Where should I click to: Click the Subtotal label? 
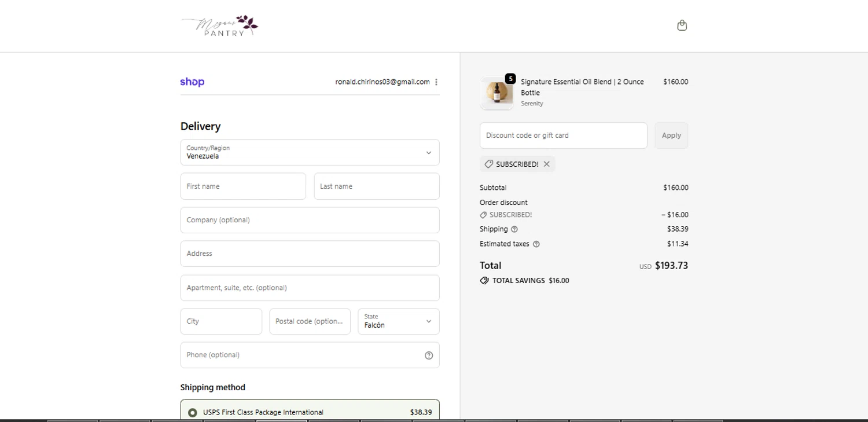tap(493, 188)
